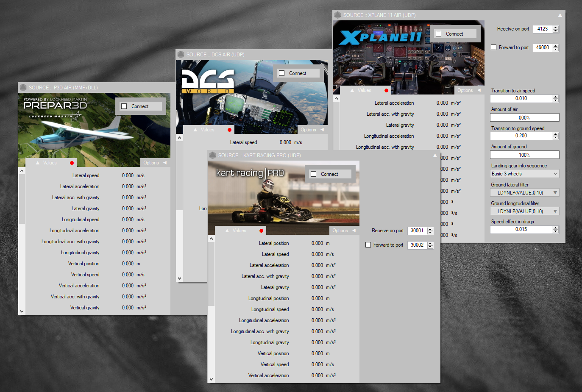Click the red status dot in XPlane panel

coord(386,90)
